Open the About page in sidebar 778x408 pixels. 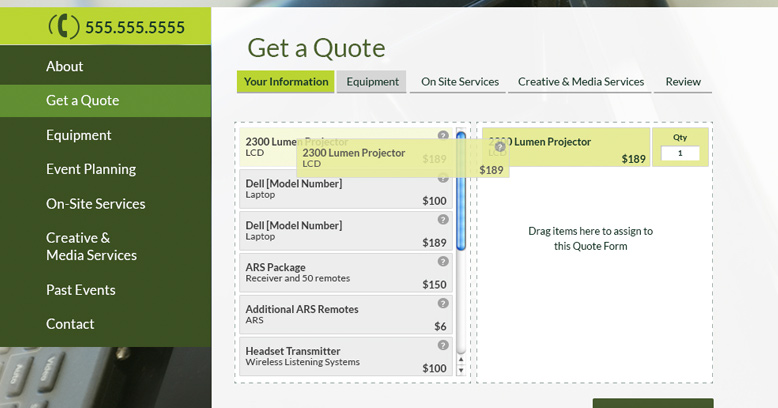click(65, 66)
